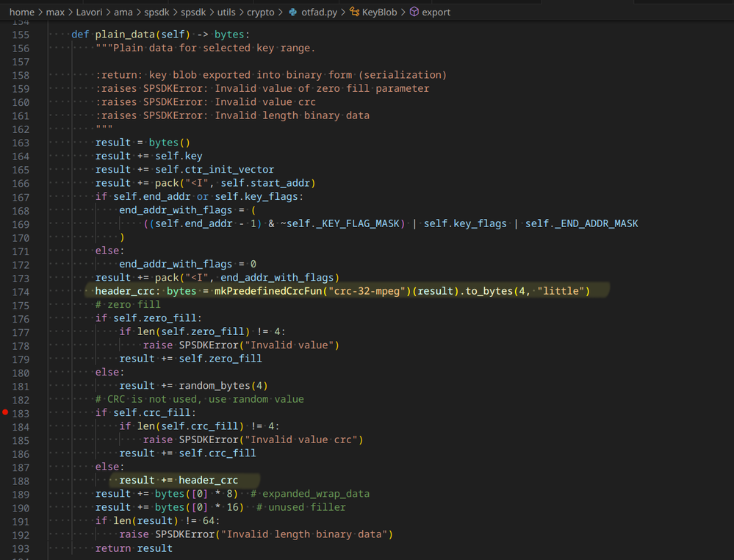Image resolution: width=734 pixels, height=560 pixels.
Task: Click line number 193 in the gutter
Action: 21,549
